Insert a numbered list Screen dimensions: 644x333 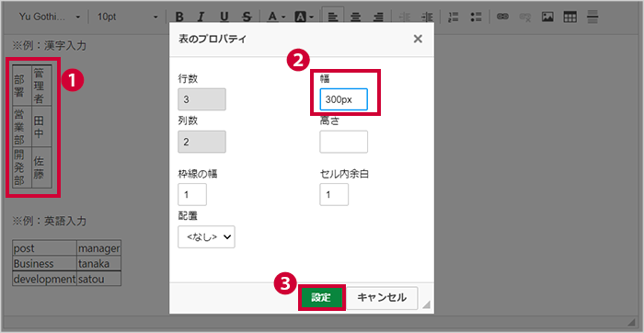pos(454,17)
